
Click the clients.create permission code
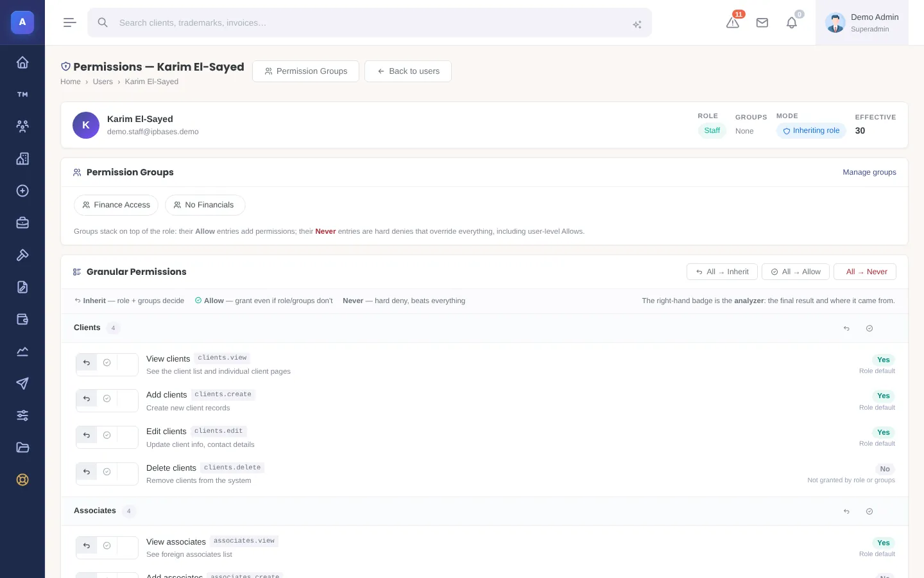223,394
